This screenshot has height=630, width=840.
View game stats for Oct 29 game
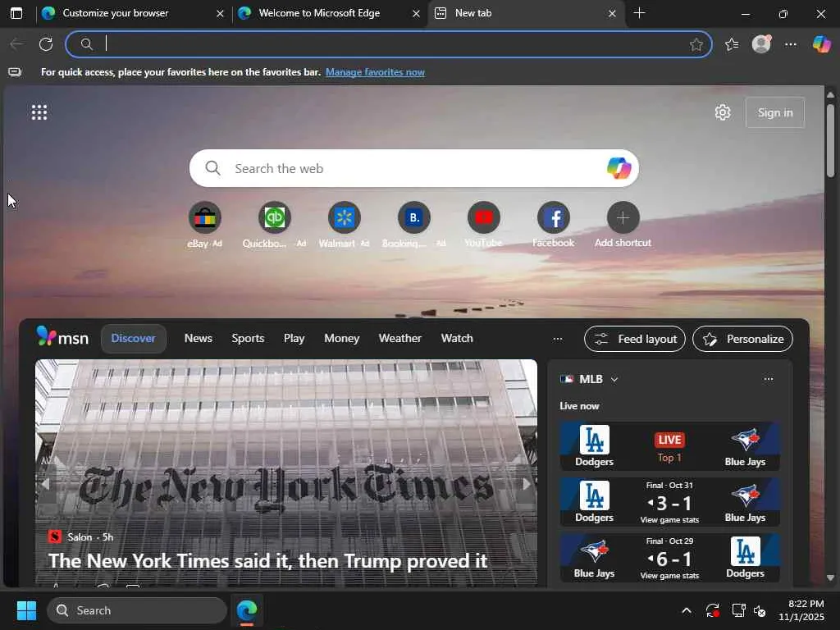[669, 576]
